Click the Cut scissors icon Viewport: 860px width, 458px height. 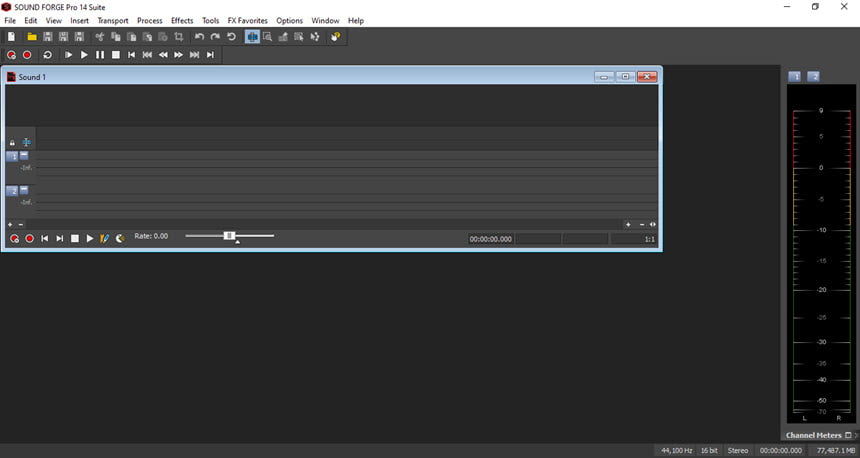99,37
